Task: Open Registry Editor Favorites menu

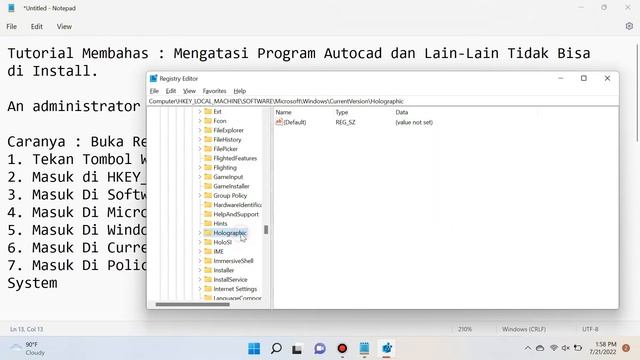Action: point(214,91)
